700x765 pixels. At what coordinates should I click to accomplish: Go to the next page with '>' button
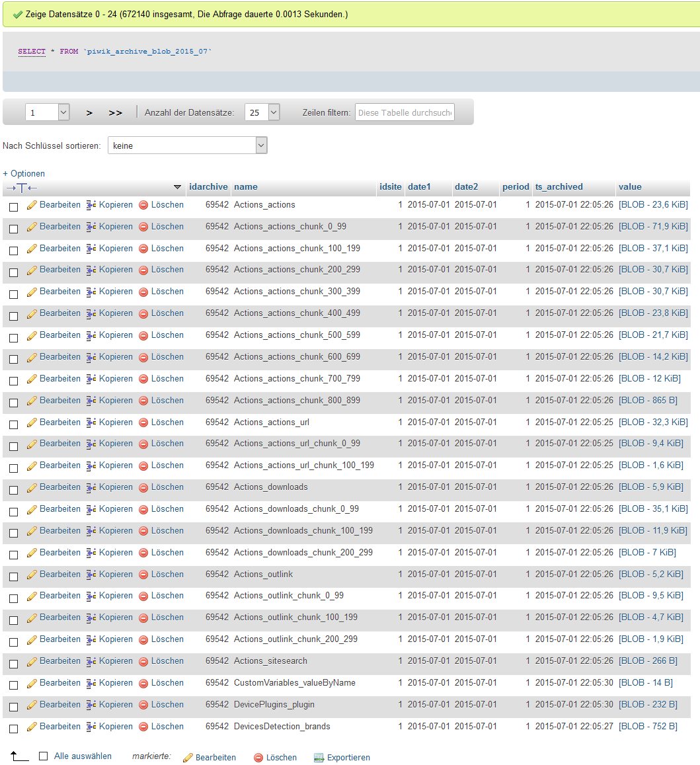[89, 113]
